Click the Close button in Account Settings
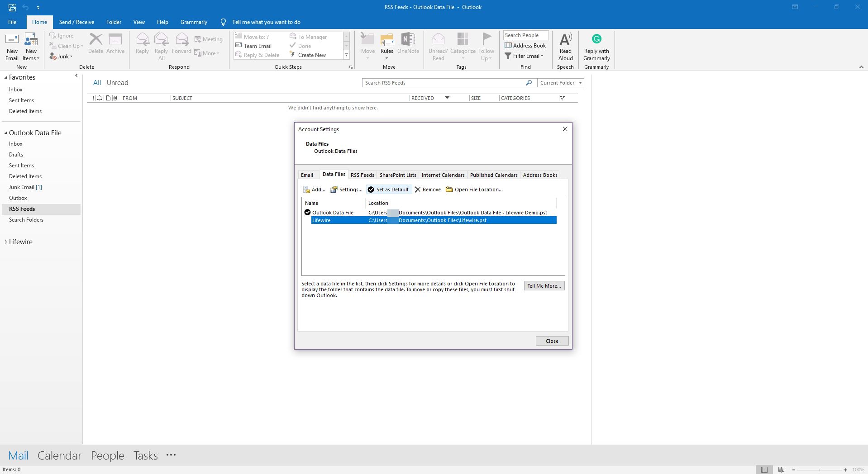The height and width of the screenshot is (474, 868). 552,341
